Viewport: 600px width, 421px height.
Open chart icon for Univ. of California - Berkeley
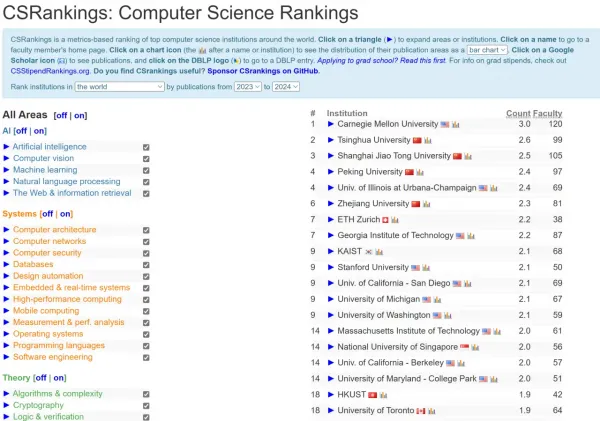point(461,363)
